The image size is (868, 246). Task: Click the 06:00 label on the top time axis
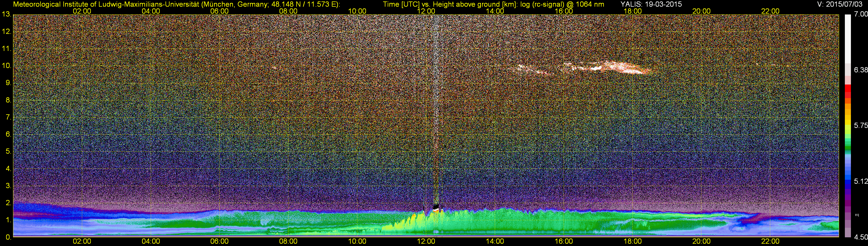coord(219,11)
